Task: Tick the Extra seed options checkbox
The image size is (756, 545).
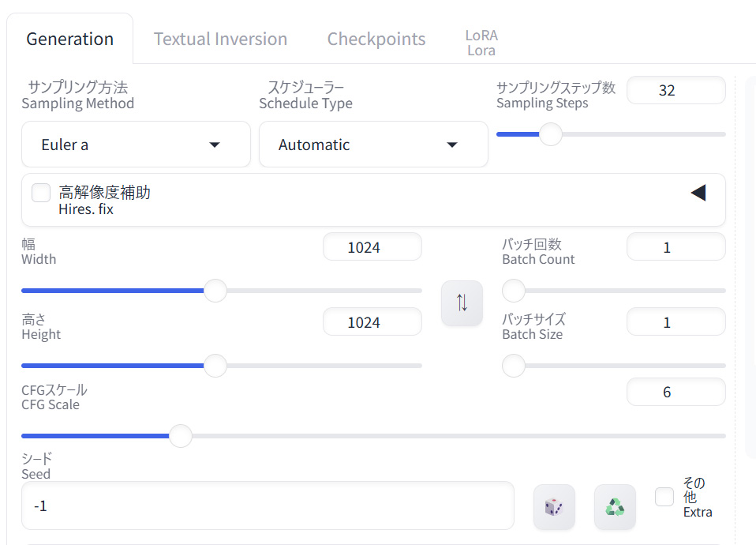Action: 664,497
